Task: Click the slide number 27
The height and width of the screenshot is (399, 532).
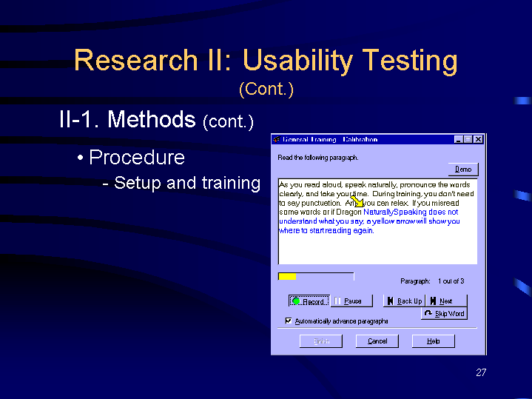Action: [481, 372]
